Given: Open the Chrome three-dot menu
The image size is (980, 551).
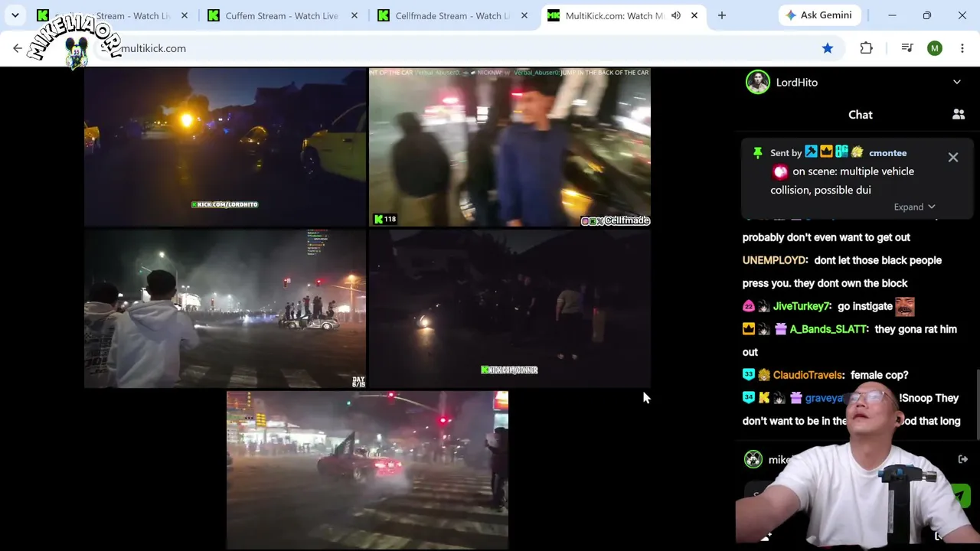Looking at the screenshot, I should click(x=962, y=48).
